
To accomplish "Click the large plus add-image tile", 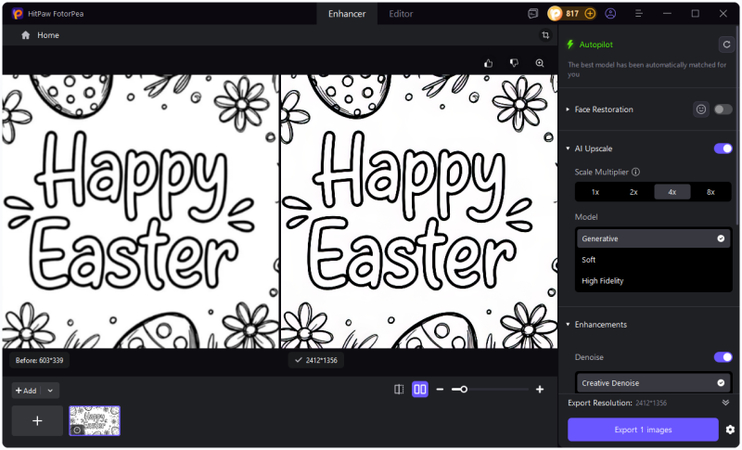I will click(x=37, y=421).
